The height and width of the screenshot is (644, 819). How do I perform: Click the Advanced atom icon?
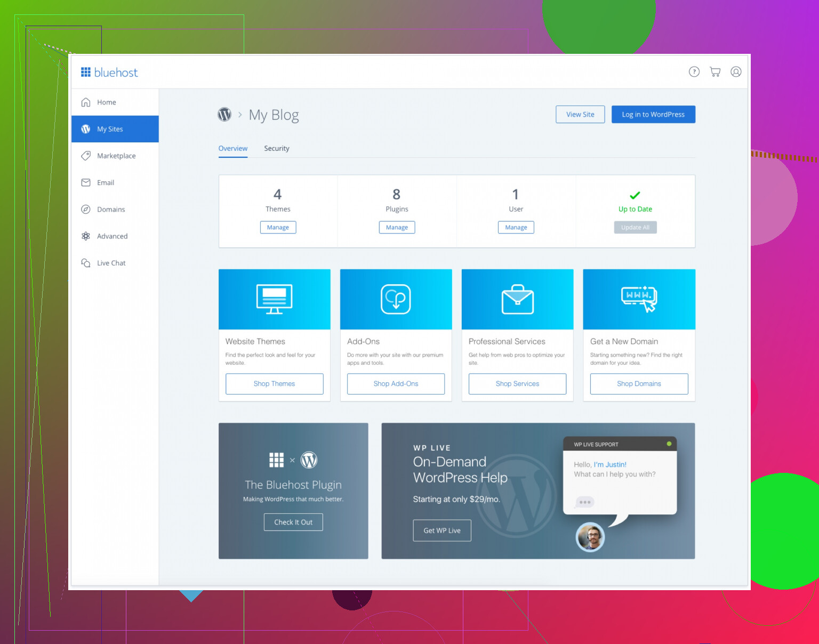coord(86,236)
